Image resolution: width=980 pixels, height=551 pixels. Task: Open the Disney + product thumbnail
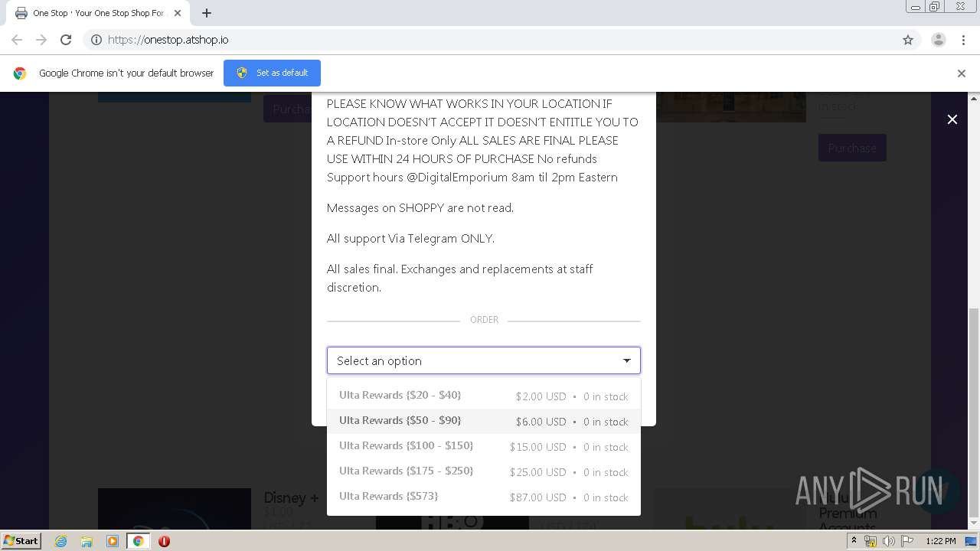coord(175,509)
